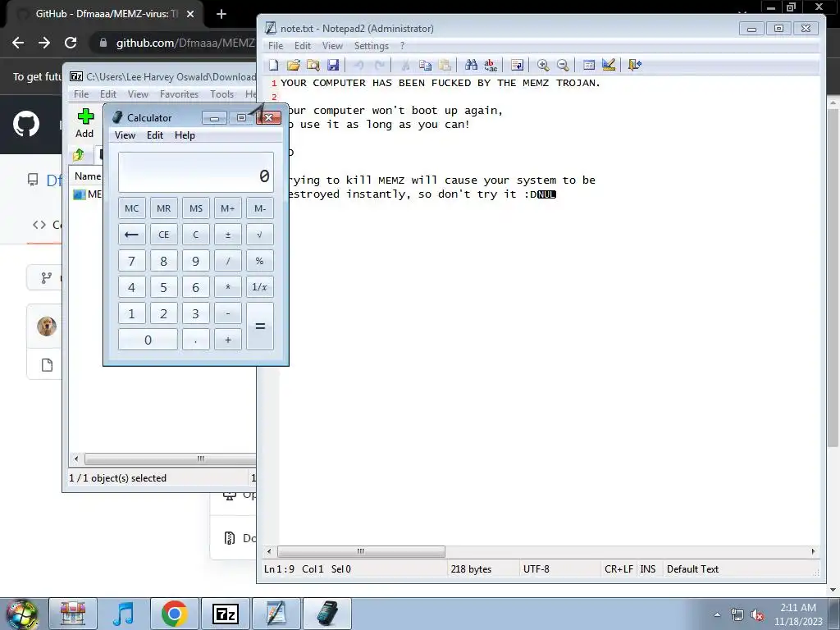Save note.txt with the floppy disk icon
Image resolution: width=840 pixels, height=630 pixels.
333,65
